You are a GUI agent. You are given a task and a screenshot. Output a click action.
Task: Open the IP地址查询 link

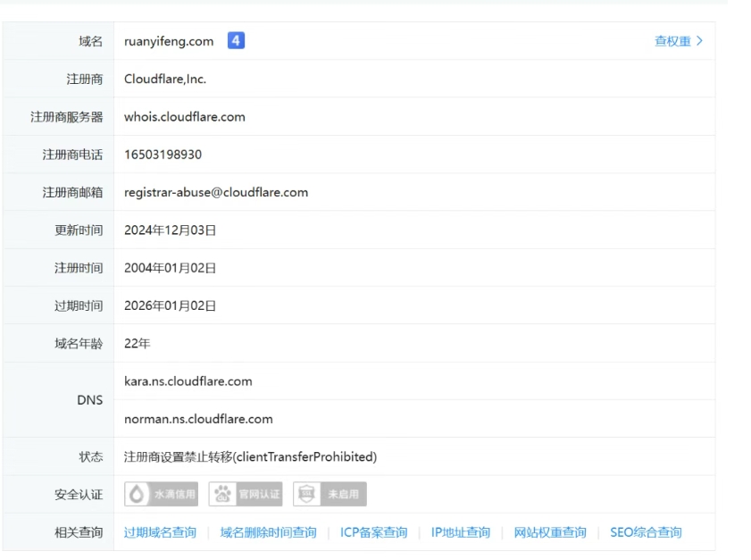coord(461,532)
